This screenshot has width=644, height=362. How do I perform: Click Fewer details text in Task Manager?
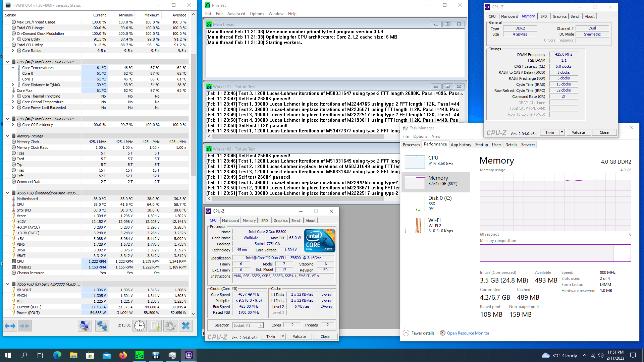[423, 333]
